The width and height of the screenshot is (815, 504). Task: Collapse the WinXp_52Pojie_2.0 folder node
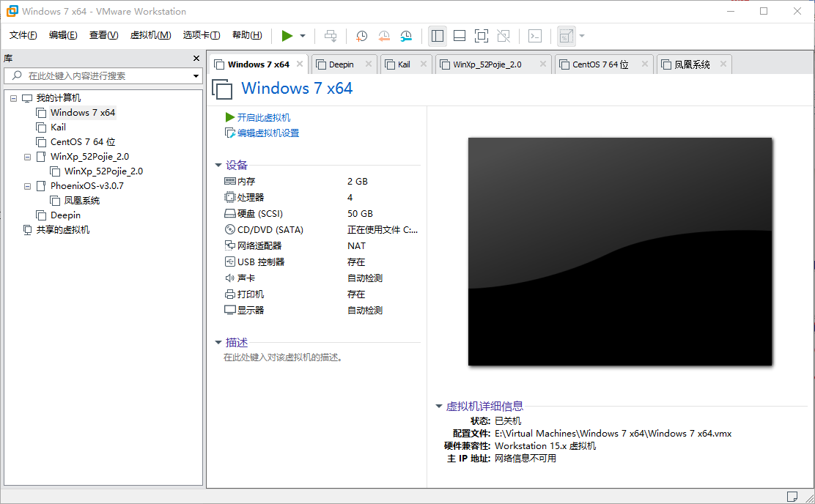click(x=28, y=157)
